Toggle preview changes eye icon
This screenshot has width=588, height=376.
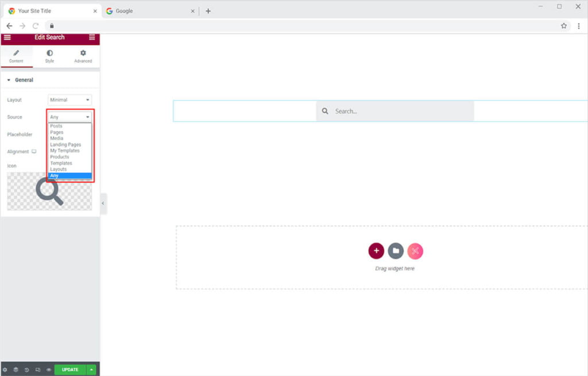pyautogui.click(x=48, y=370)
